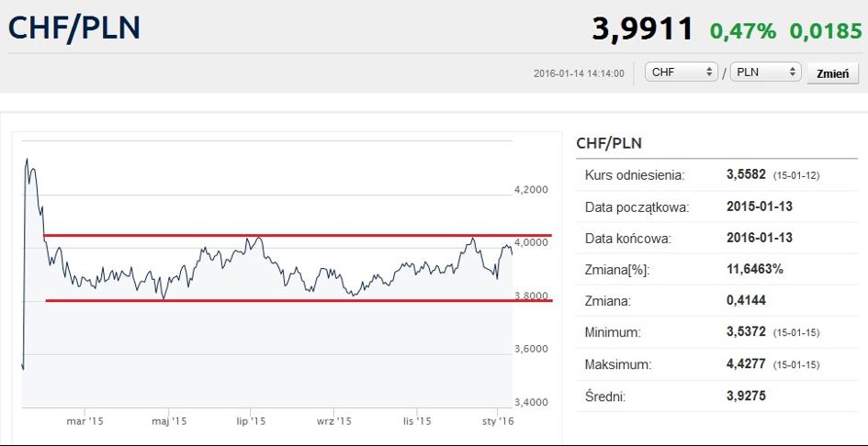Click the lower red support line on chart
Image resolution: width=868 pixels, height=446 pixels.
(x=294, y=300)
